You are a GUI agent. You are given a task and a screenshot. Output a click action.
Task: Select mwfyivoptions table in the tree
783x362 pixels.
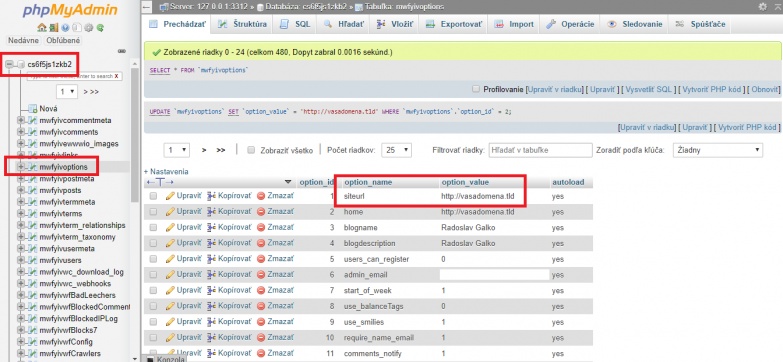tap(63, 167)
